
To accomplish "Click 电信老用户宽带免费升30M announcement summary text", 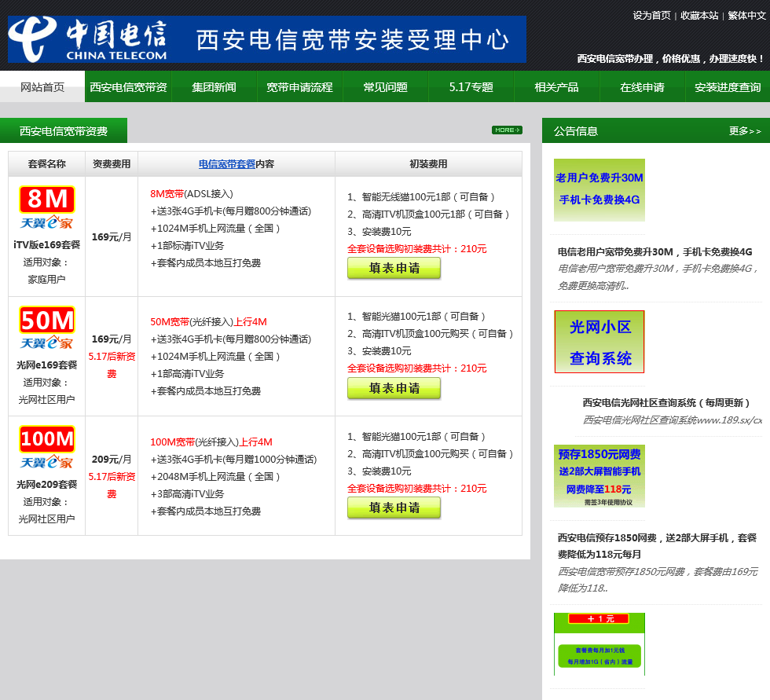I will point(658,277).
